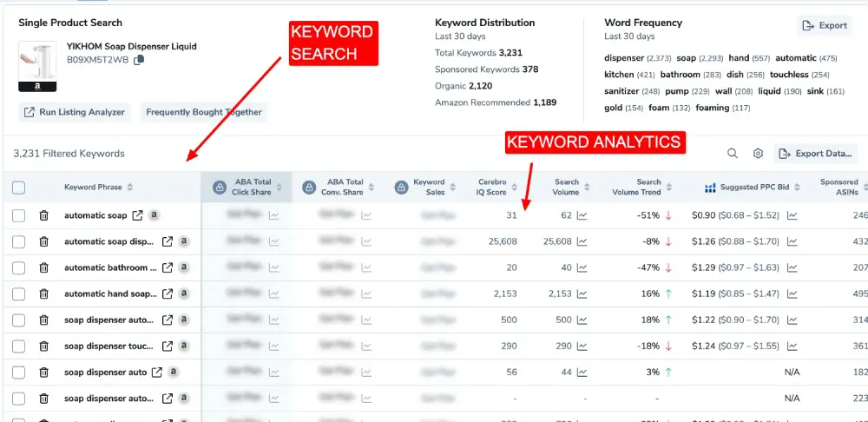Click the '-51%' search volume trend
Image resolution: width=868 pixels, height=422 pixels.
pyautogui.click(x=648, y=215)
